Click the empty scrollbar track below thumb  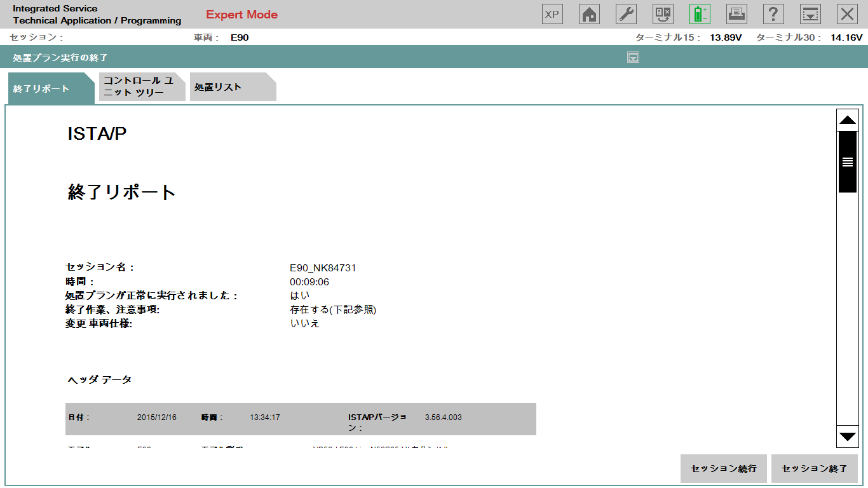coord(848,305)
